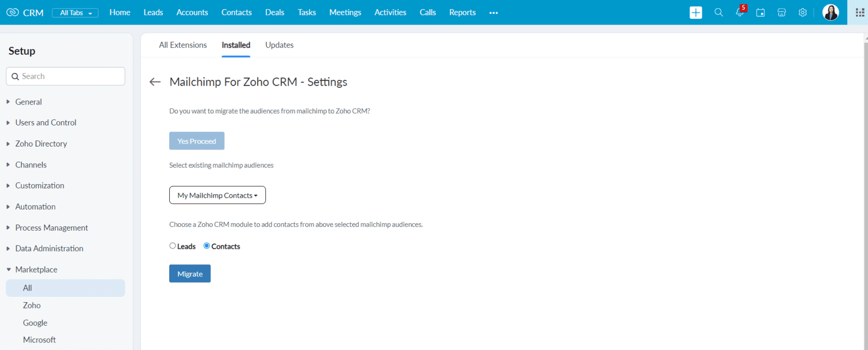The height and width of the screenshot is (350, 868).
Task: Open the marketplace store icon
Action: (781, 12)
